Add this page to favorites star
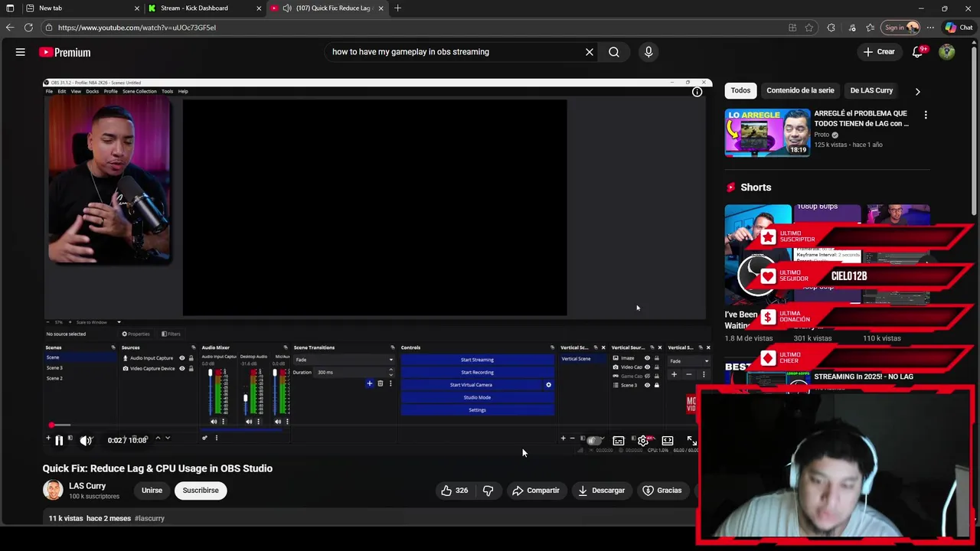Screen dimensions: 980x551 tap(809, 28)
